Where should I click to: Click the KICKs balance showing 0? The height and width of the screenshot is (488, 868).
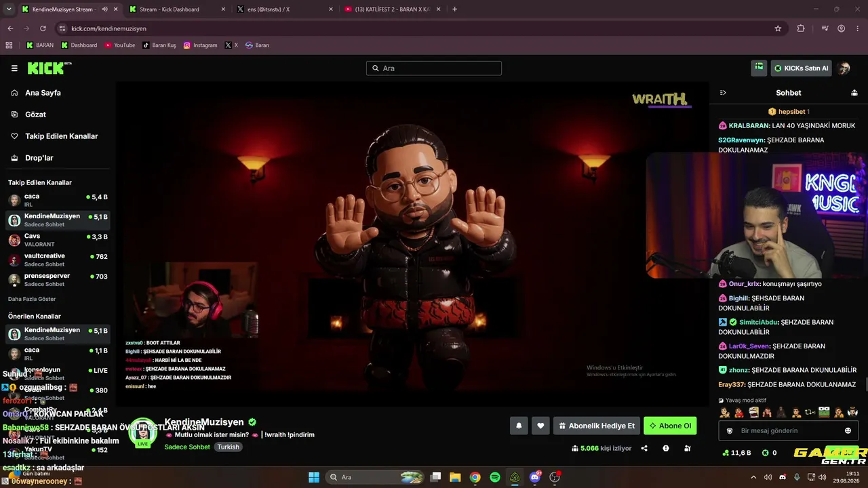[769, 453]
